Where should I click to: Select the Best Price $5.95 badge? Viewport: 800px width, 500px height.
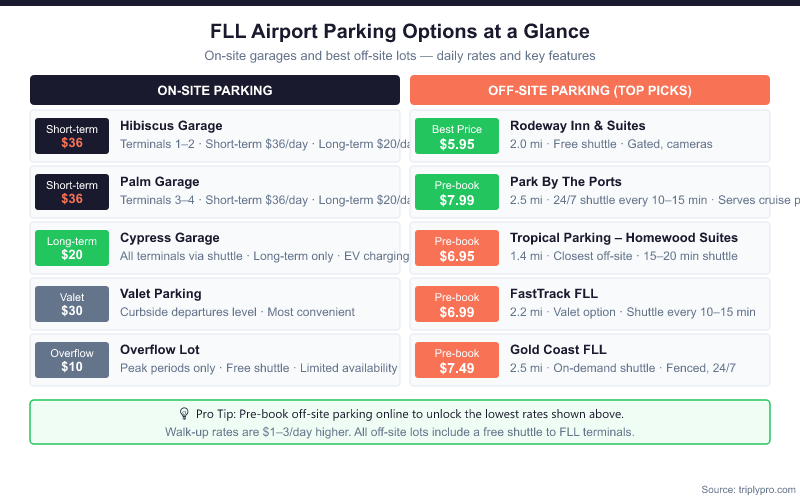coord(456,136)
